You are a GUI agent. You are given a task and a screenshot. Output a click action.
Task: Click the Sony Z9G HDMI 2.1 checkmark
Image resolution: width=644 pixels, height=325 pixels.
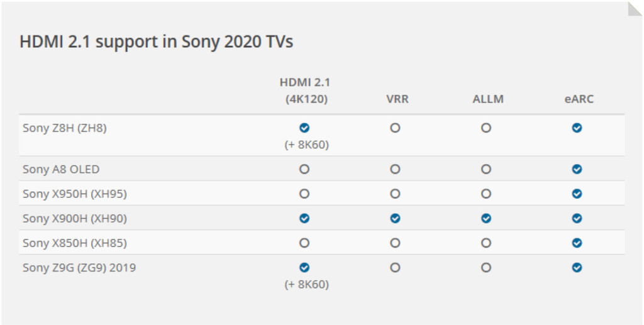coord(304,267)
